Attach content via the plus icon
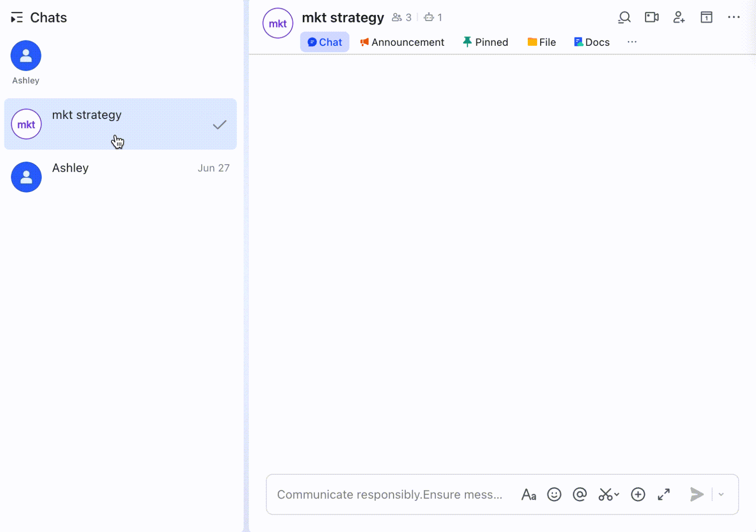 [x=637, y=494]
